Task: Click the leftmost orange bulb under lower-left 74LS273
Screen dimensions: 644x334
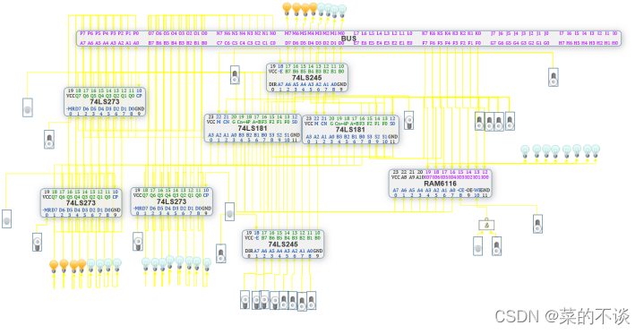Action: (54, 266)
